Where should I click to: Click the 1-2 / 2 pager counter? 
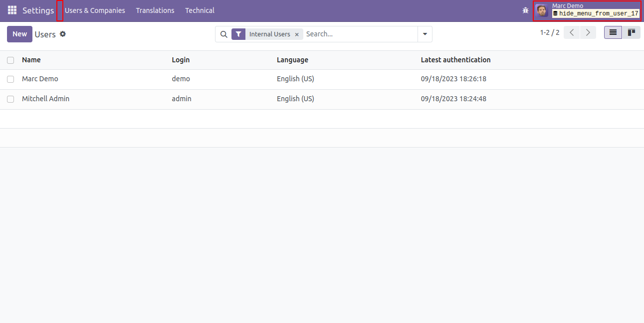coord(550,32)
